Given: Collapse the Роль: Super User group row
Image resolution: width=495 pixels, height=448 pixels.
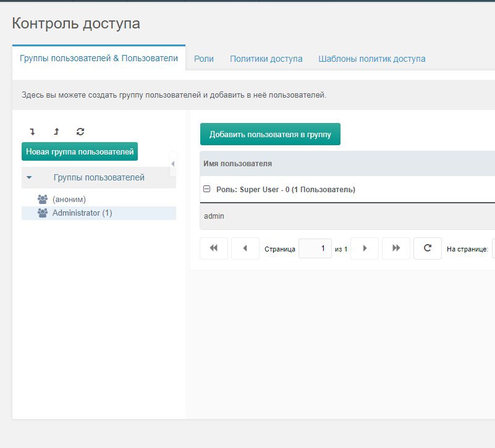Looking at the screenshot, I should [207, 189].
